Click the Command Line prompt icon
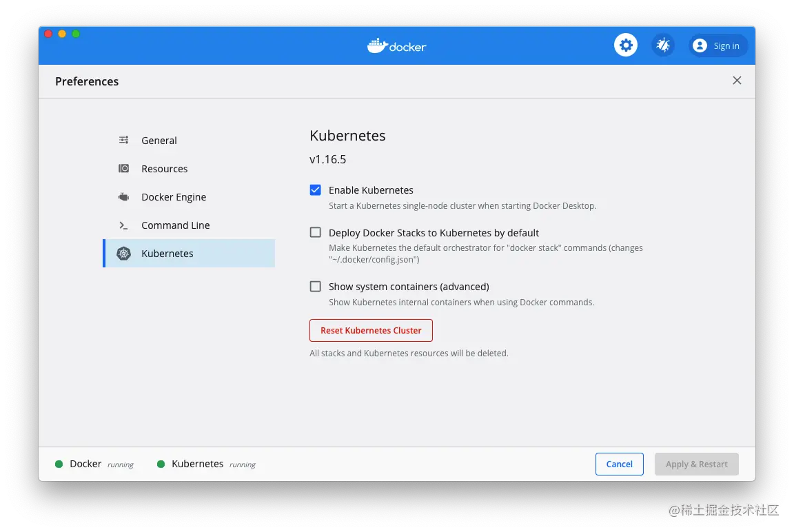This screenshot has height=532, width=794. tap(123, 225)
